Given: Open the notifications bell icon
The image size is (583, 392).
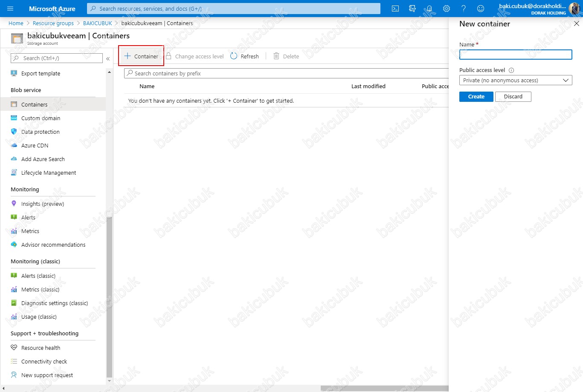Looking at the screenshot, I should (429, 9).
